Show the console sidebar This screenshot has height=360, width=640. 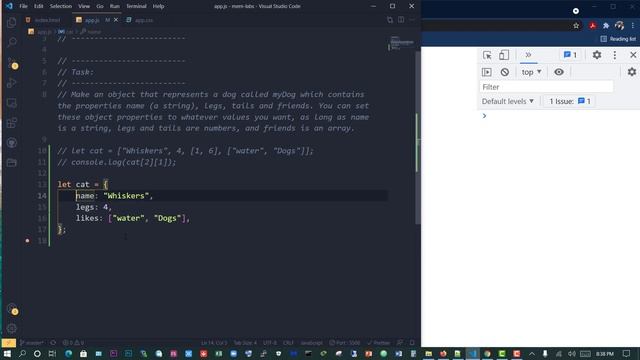tap(487, 72)
